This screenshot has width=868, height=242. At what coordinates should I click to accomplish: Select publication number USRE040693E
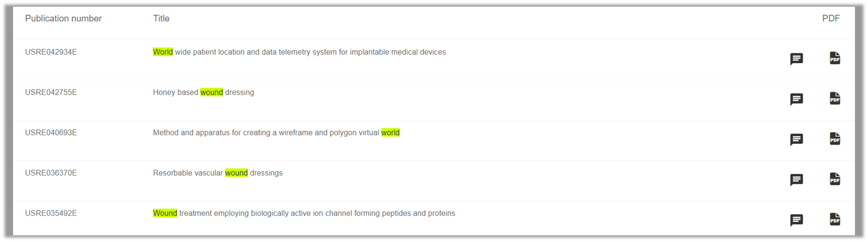51,133
